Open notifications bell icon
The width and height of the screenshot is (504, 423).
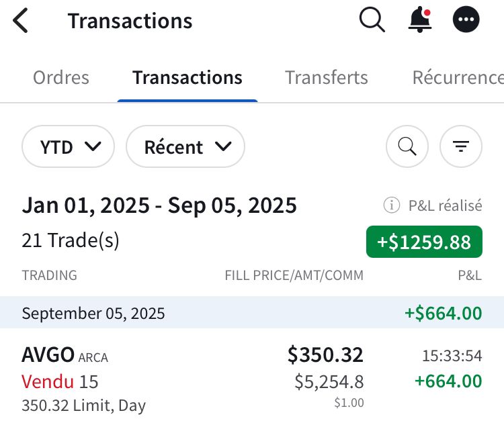coord(420,20)
